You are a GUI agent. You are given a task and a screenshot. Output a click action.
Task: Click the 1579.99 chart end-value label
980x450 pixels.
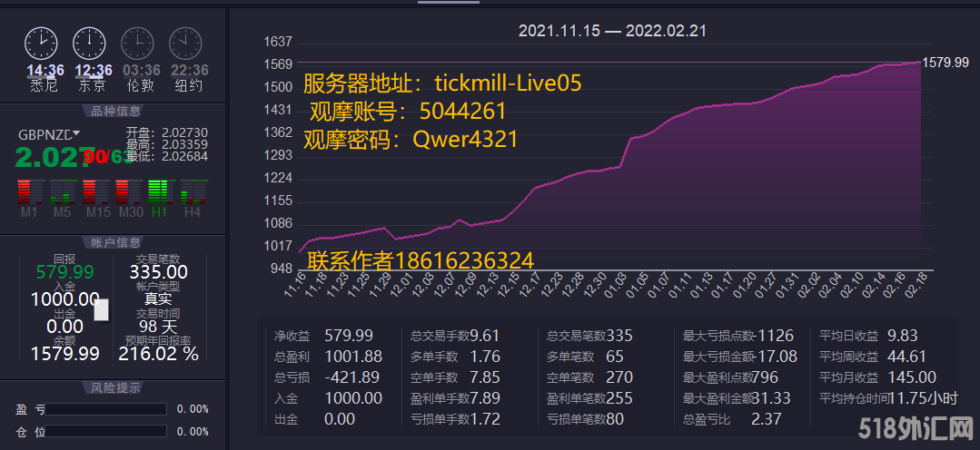click(x=945, y=63)
